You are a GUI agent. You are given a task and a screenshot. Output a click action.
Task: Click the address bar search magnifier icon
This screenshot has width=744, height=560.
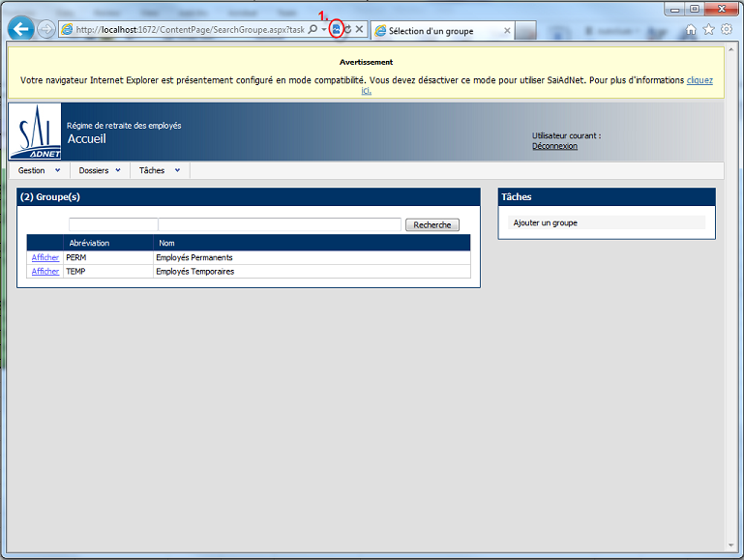pos(312,30)
